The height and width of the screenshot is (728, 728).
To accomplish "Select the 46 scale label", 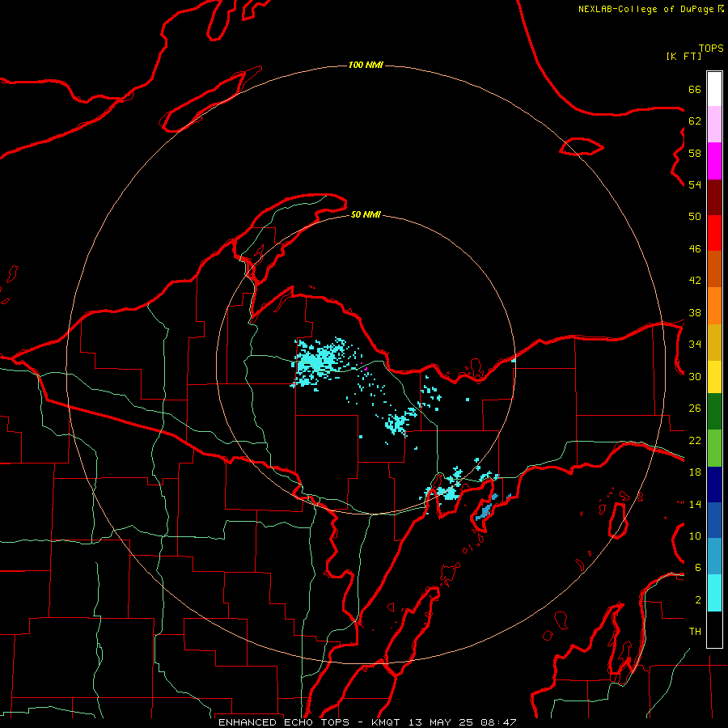I will pyautogui.click(x=695, y=248).
